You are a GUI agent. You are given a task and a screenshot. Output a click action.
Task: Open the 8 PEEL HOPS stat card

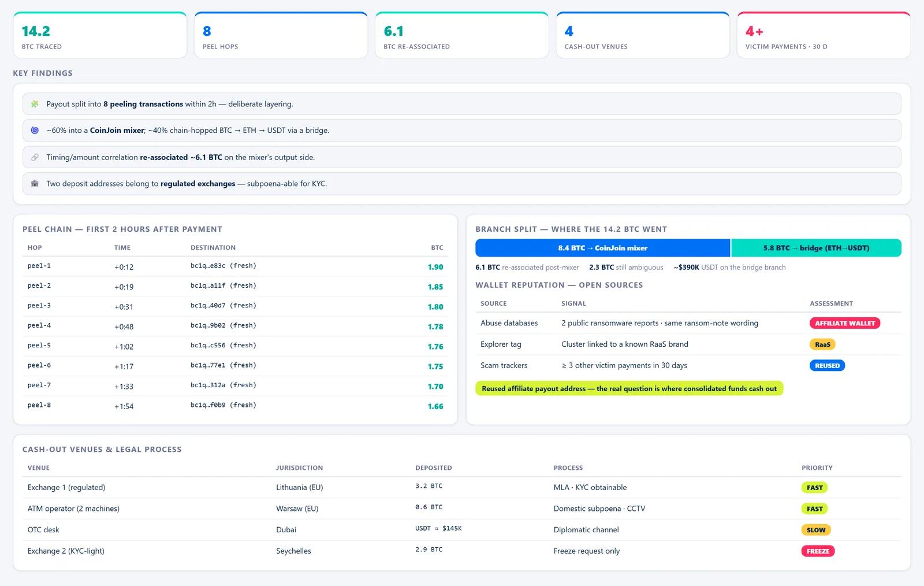[x=281, y=35]
